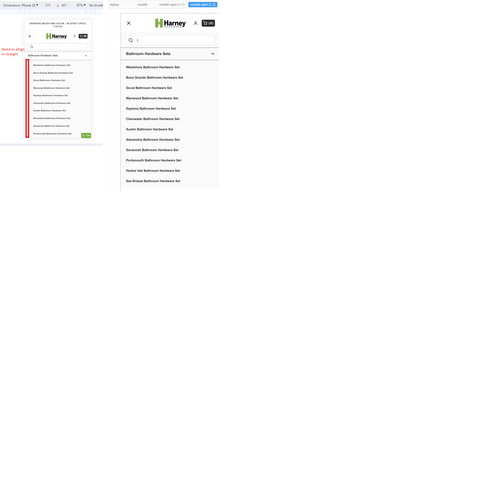Collapse Bathroom Hardware Sets chevron in right preview
Screen dimensions: 500x497
pos(213,54)
